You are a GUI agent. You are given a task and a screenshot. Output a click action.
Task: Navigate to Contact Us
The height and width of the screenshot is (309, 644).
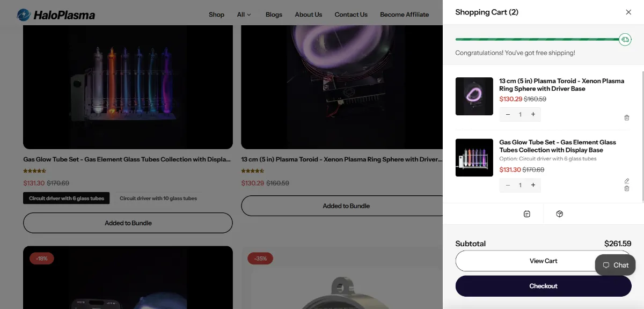[351, 14]
